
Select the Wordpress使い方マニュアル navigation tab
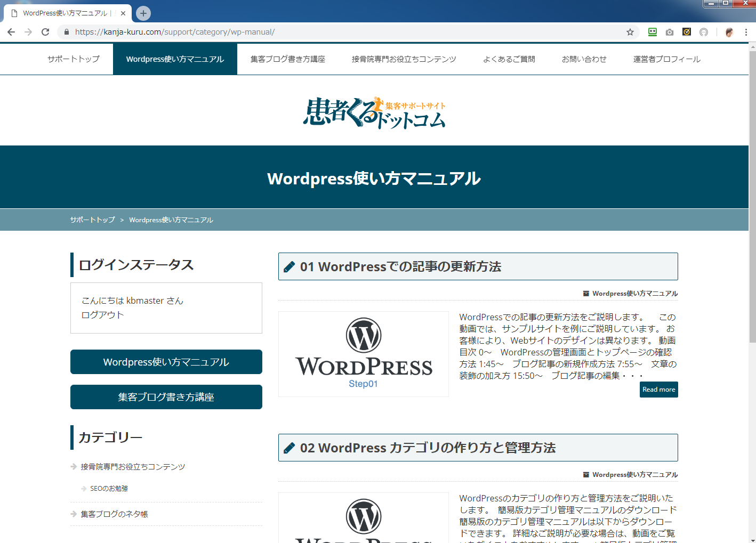click(x=175, y=59)
